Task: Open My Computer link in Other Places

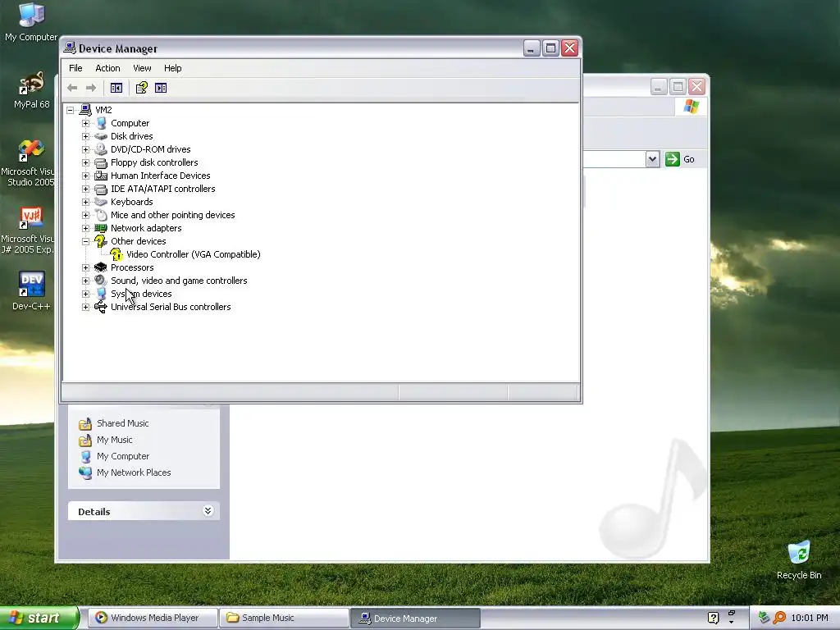Action: 123,456
